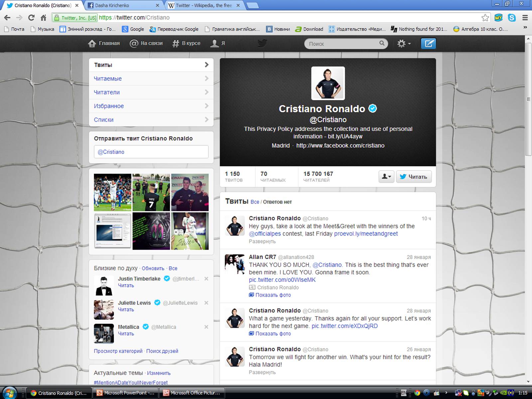Dismiss Justin Timberlake suggestion
The width and height of the screenshot is (532, 399).
206,279
